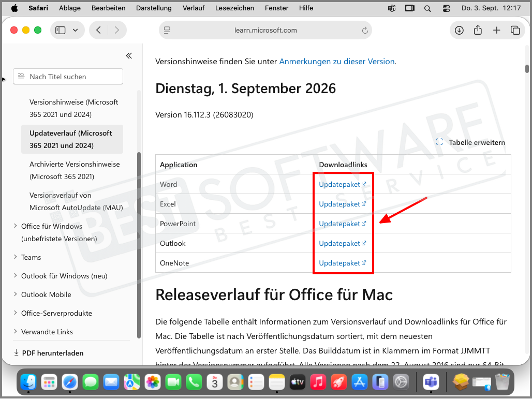Expand Verwandte Links section

pyautogui.click(x=16, y=332)
